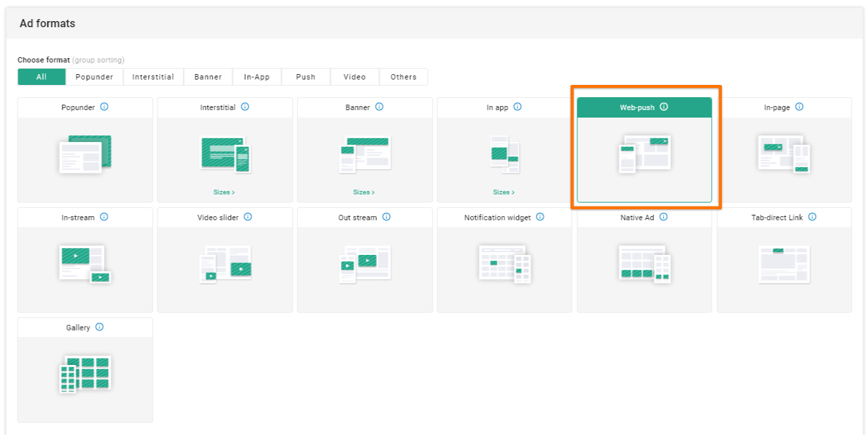Click the info icon beside Interstitial
The width and height of the screenshot is (868, 435).
click(245, 107)
